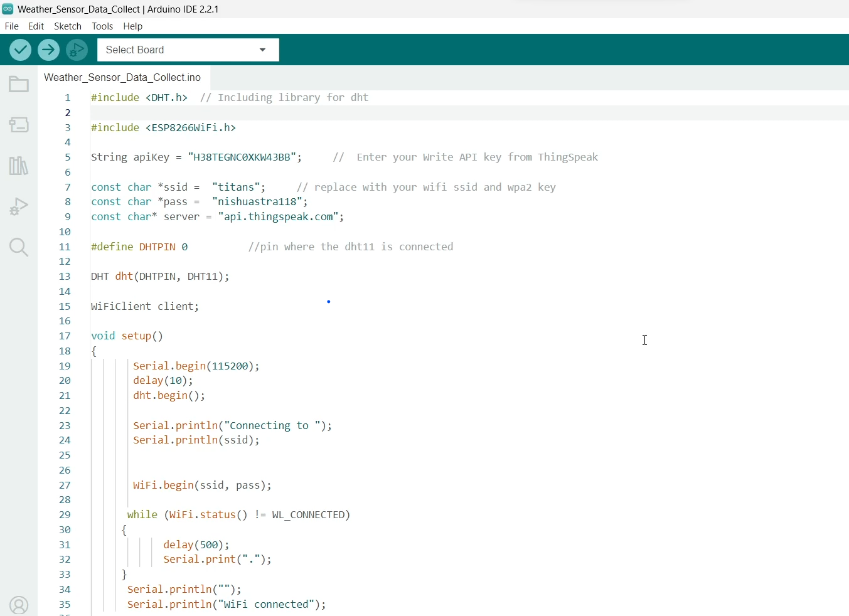This screenshot has width=849, height=616.
Task: Click the "dht.begin();" statement
Action: 169,396
